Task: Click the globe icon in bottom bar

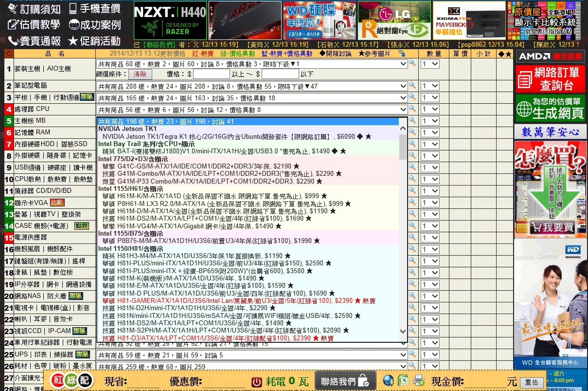Action: (x=388, y=381)
